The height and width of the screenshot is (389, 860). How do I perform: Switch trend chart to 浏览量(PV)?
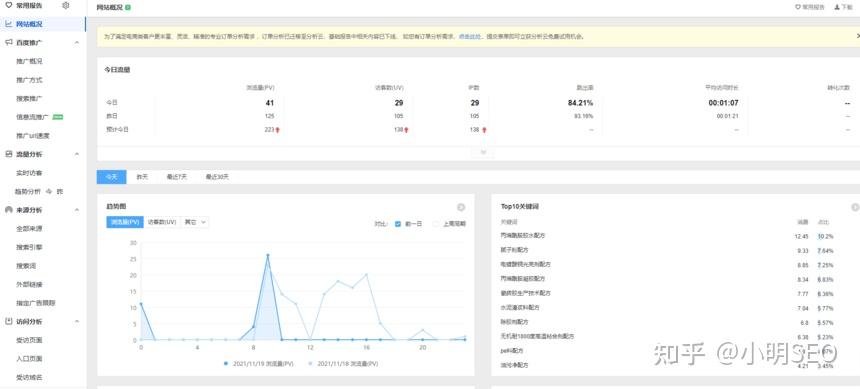125,222
